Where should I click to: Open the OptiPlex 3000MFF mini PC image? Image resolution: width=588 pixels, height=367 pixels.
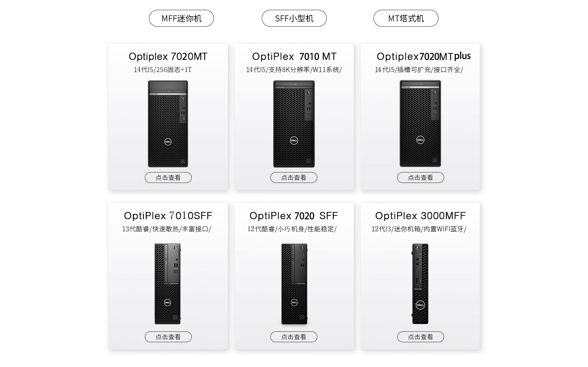(420, 284)
